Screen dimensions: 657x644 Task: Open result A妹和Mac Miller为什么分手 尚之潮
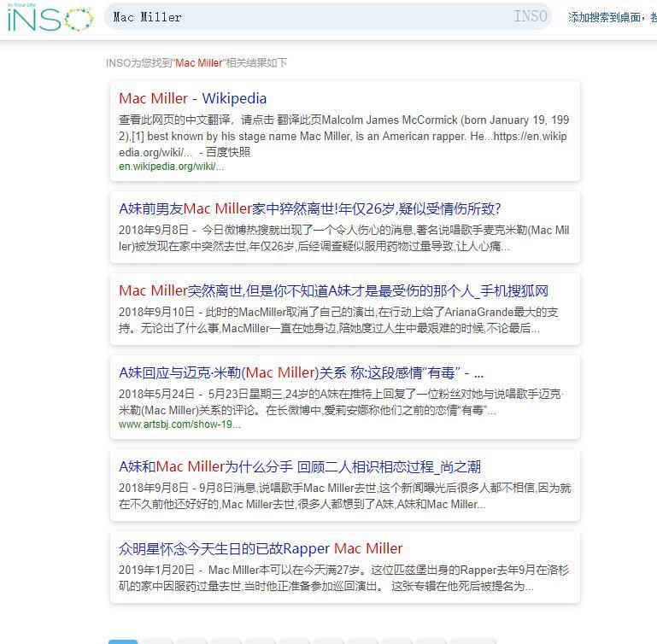pyautogui.click(x=300, y=466)
